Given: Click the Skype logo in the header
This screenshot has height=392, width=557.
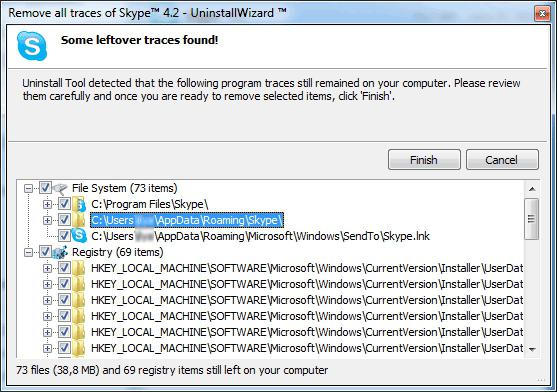Looking at the screenshot, I should coord(32,45).
